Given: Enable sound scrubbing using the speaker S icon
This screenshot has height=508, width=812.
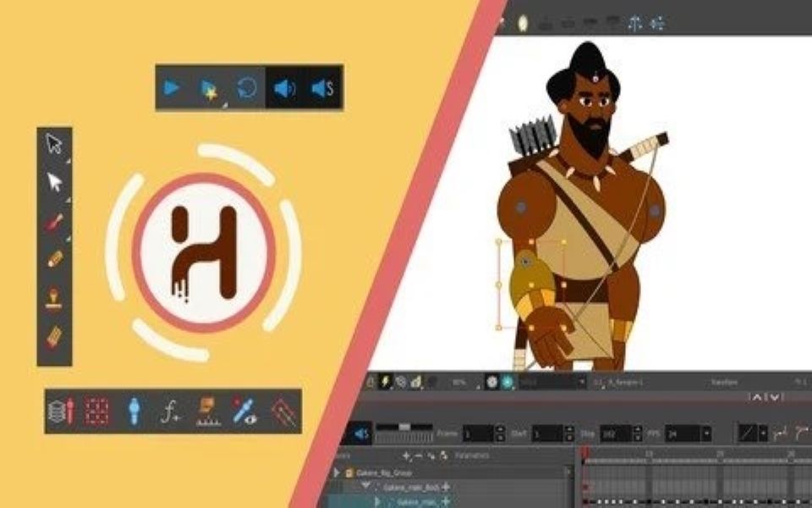Looking at the screenshot, I should pyautogui.click(x=321, y=87).
